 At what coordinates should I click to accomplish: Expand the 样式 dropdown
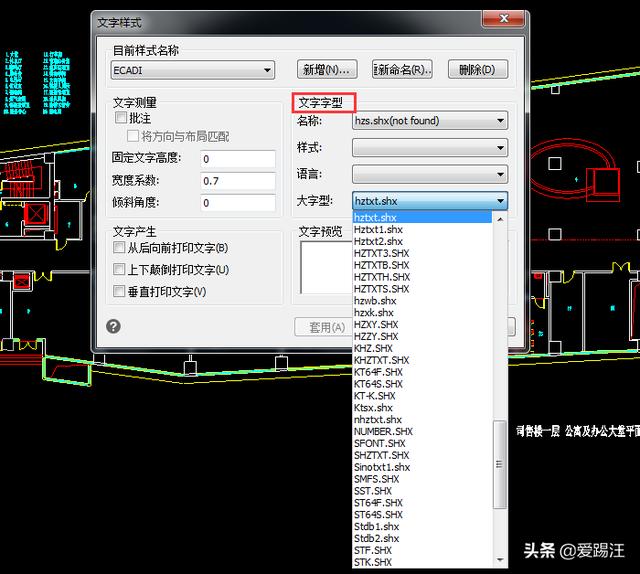coord(430,147)
